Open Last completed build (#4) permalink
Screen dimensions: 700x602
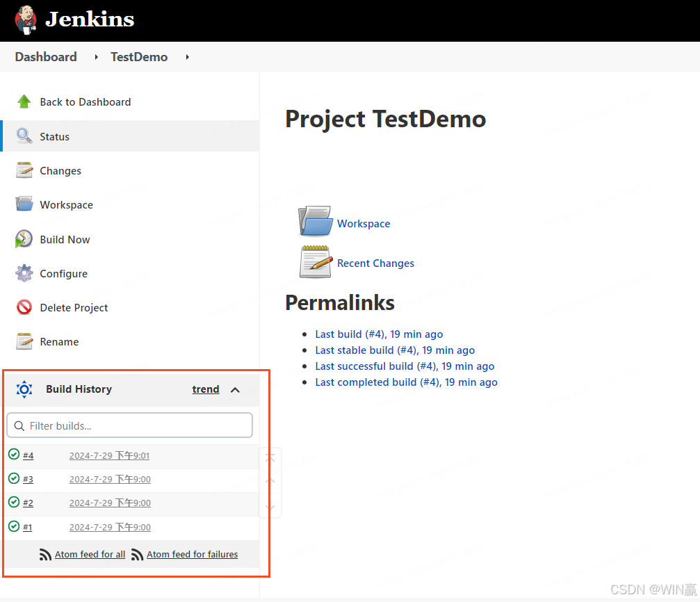406,382
